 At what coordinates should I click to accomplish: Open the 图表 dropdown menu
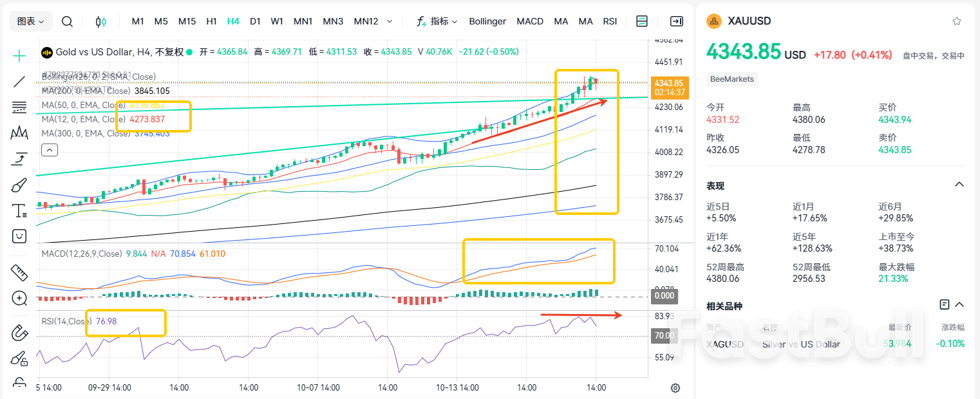point(30,21)
